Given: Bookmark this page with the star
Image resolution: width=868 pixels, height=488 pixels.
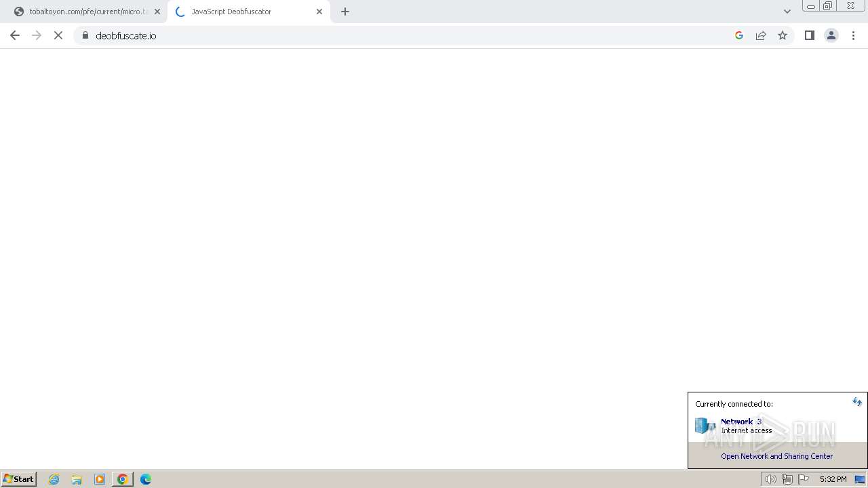Looking at the screenshot, I should point(783,35).
